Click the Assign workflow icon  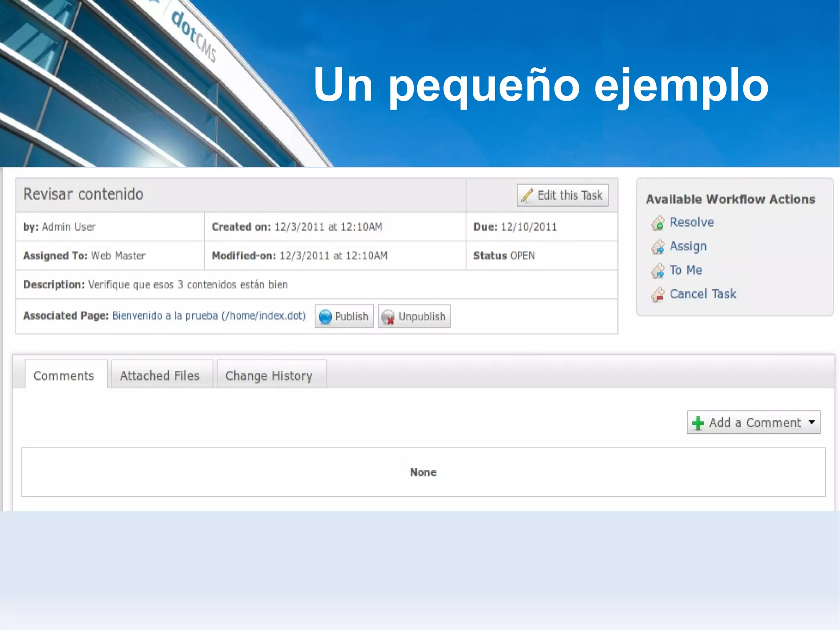coord(657,247)
